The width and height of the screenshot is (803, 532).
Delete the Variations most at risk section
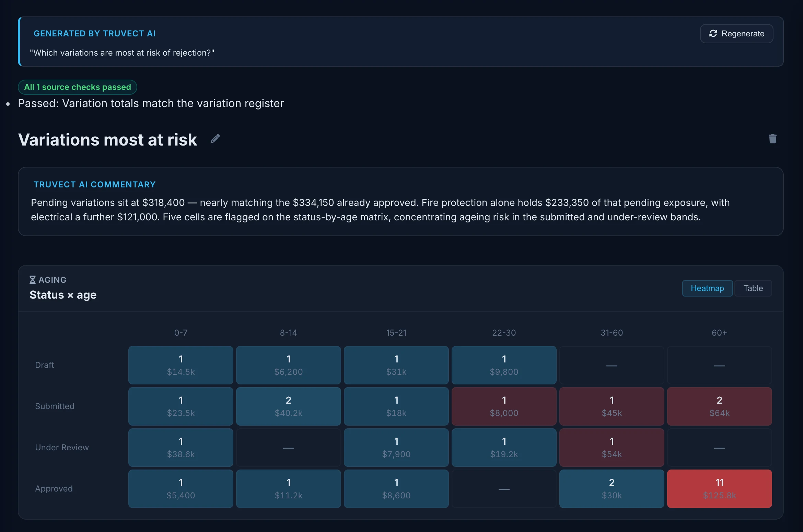pyautogui.click(x=772, y=139)
